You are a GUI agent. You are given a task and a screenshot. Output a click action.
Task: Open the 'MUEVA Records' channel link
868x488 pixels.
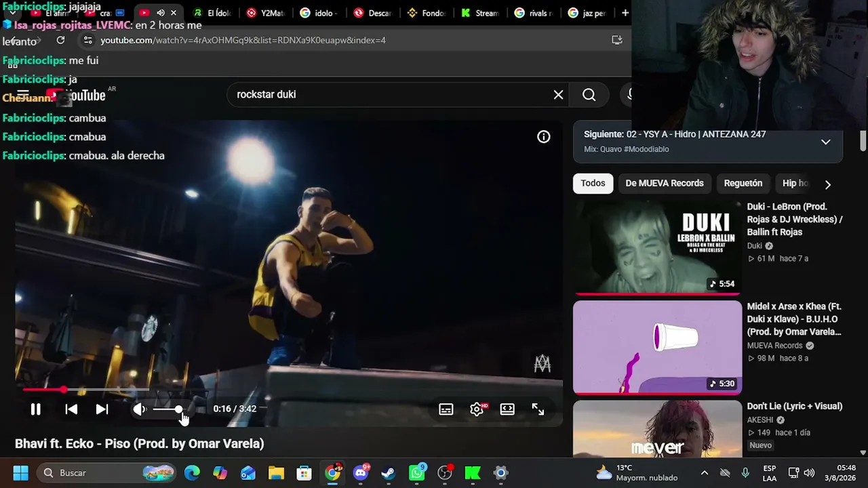(x=774, y=346)
